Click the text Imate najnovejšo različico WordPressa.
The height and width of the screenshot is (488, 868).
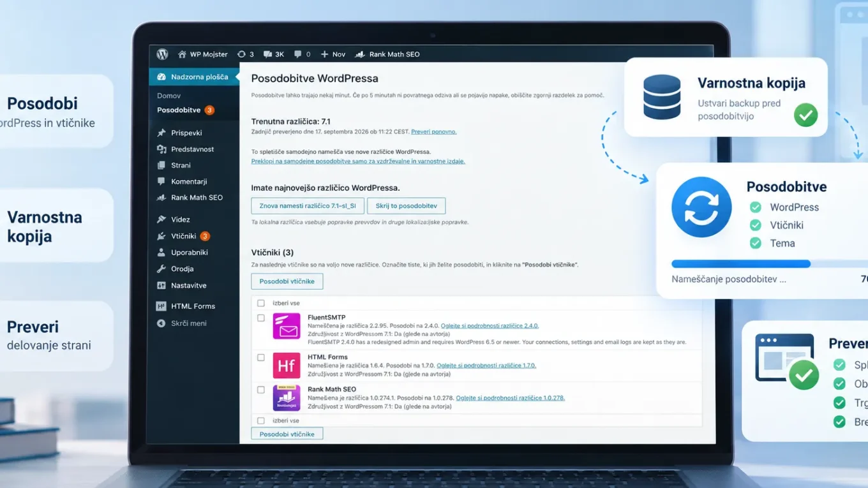click(x=325, y=188)
